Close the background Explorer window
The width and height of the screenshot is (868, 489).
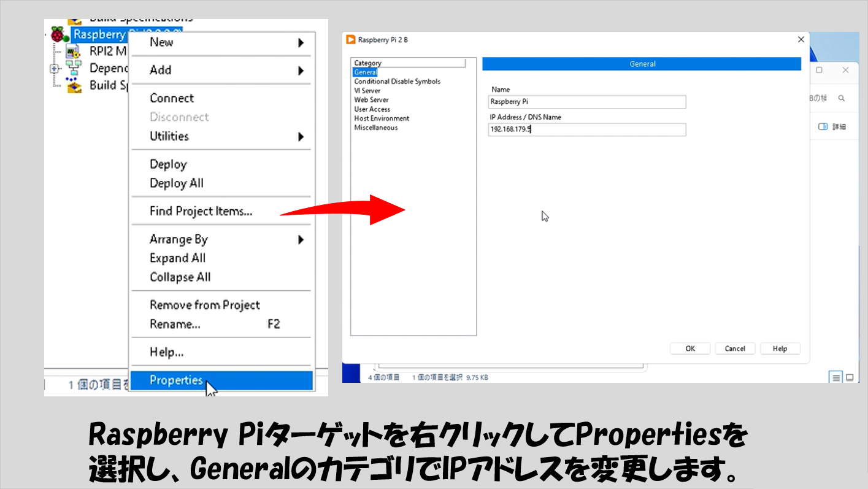tap(847, 71)
